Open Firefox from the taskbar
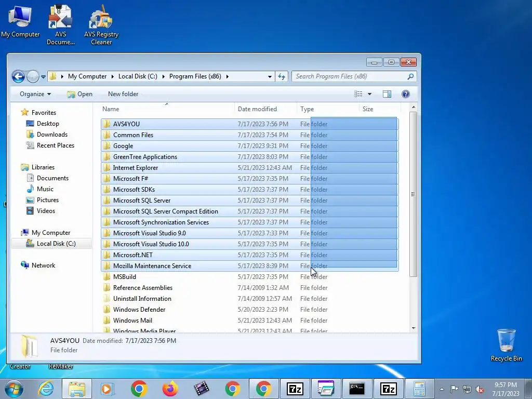 click(170, 389)
